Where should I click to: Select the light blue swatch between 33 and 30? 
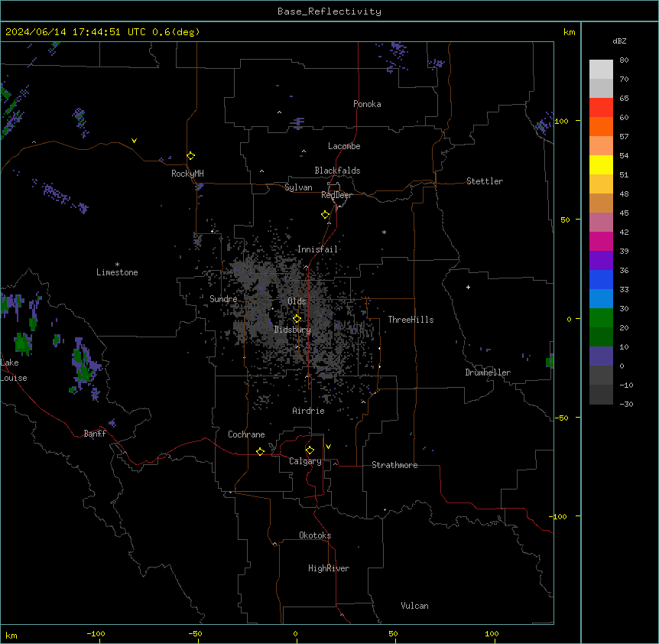(601, 298)
